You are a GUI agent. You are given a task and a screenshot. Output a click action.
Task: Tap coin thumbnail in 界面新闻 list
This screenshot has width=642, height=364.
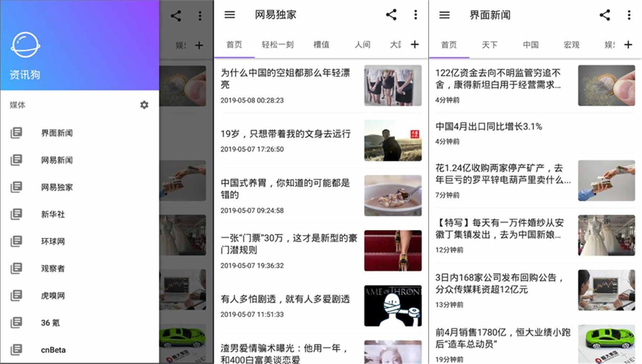[x=607, y=85]
